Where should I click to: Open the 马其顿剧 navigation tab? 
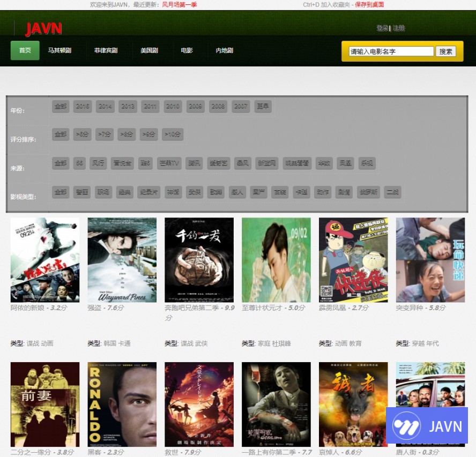pyautogui.click(x=59, y=50)
